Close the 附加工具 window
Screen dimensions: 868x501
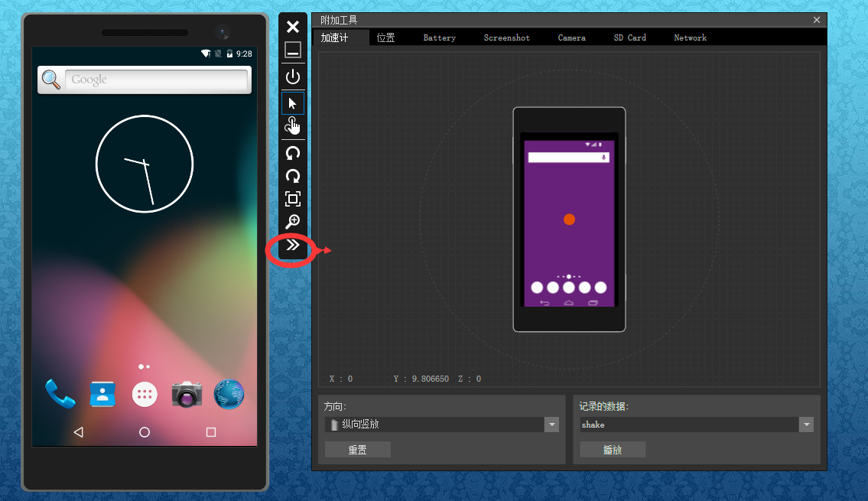click(x=817, y=20)
